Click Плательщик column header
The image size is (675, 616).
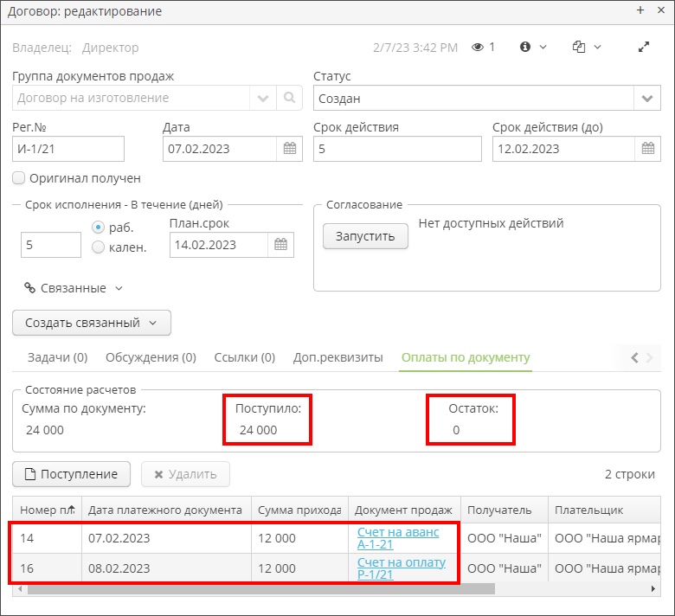604,510
